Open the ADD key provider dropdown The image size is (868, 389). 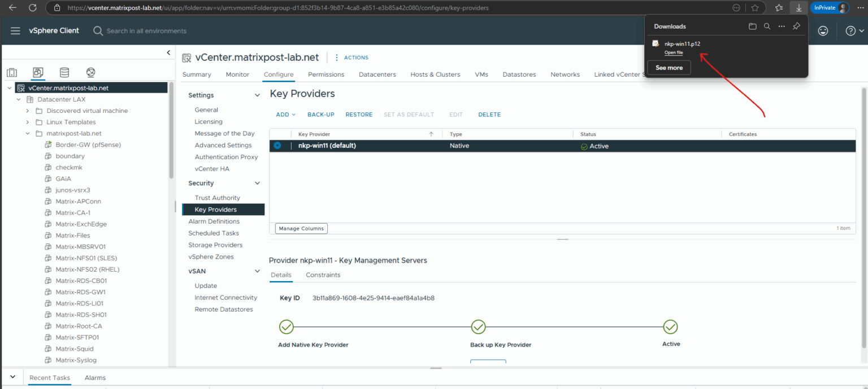[x=285, y=115]
